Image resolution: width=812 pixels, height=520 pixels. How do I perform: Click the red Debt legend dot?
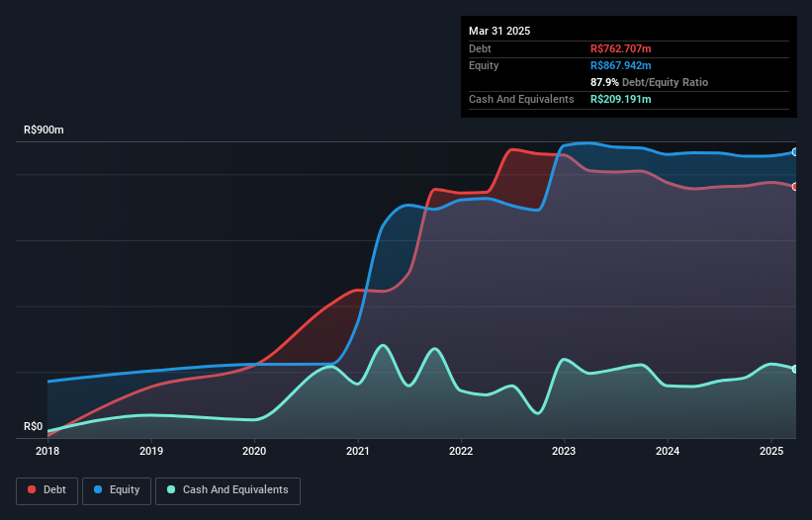[x=32, y=489]
